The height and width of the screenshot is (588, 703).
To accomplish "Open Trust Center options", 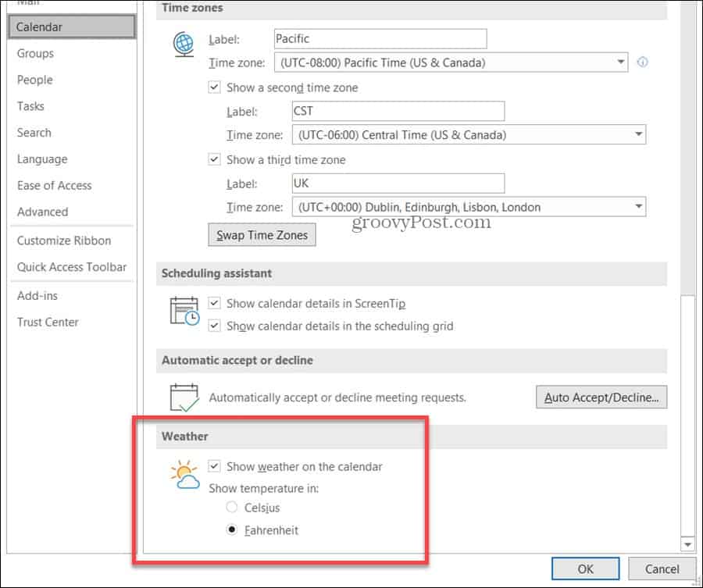I will [x=48, y=323].
